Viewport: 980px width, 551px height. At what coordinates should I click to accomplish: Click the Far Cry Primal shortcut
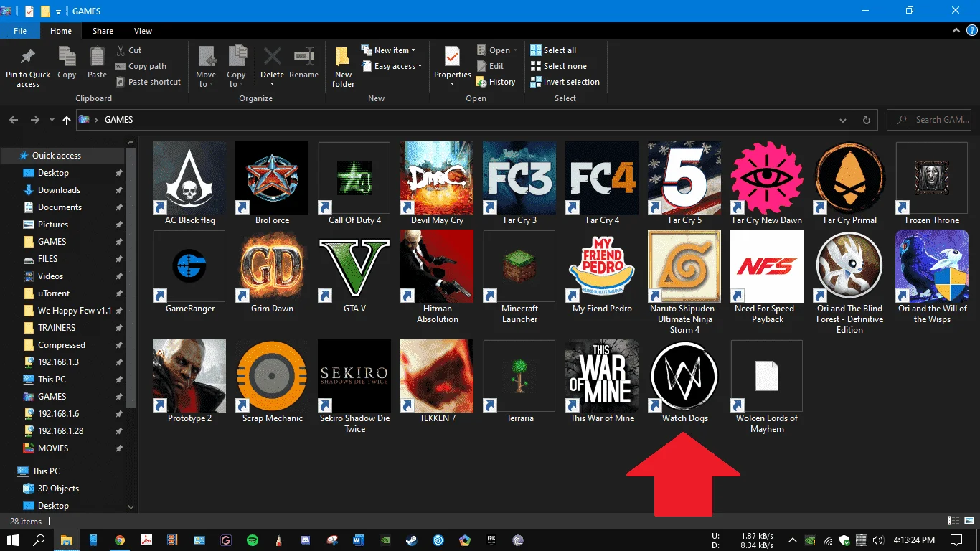[849, 183]
